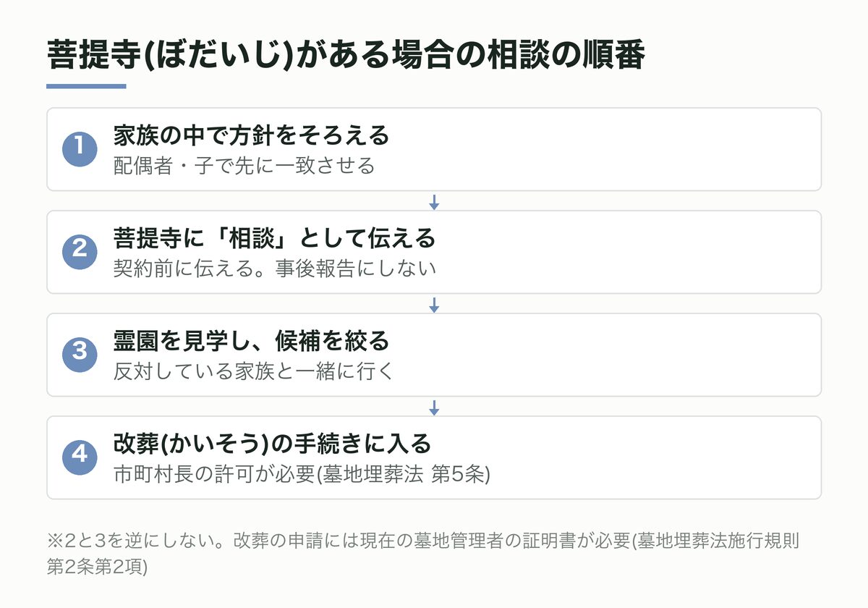Select the heading 霊園を見学し、候補を絞る
Image resolution: width=868 pixels, height=608 pixels.
tap(251, 341)
